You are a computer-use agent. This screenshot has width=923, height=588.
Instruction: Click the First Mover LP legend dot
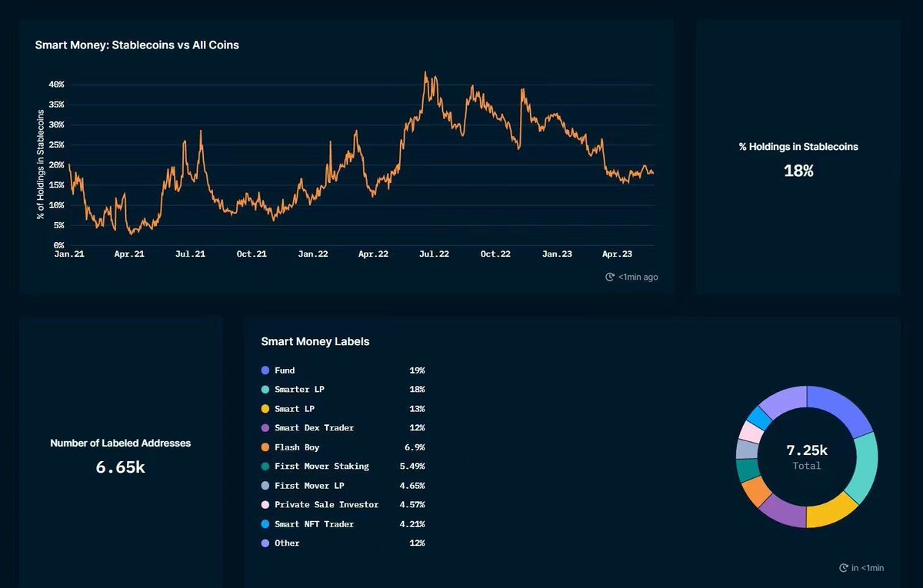click(x=265, y=486)
